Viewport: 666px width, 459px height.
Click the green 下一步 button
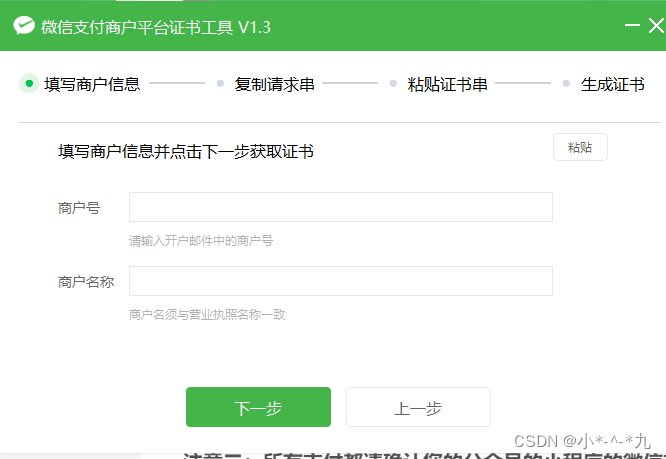click(258, 407)
